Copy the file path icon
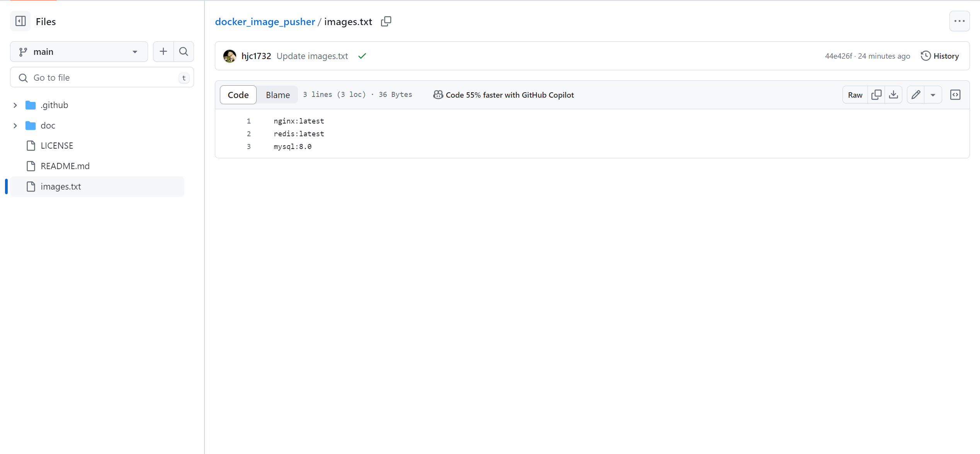This screenshot has height=454, width=980. (386, 22)
